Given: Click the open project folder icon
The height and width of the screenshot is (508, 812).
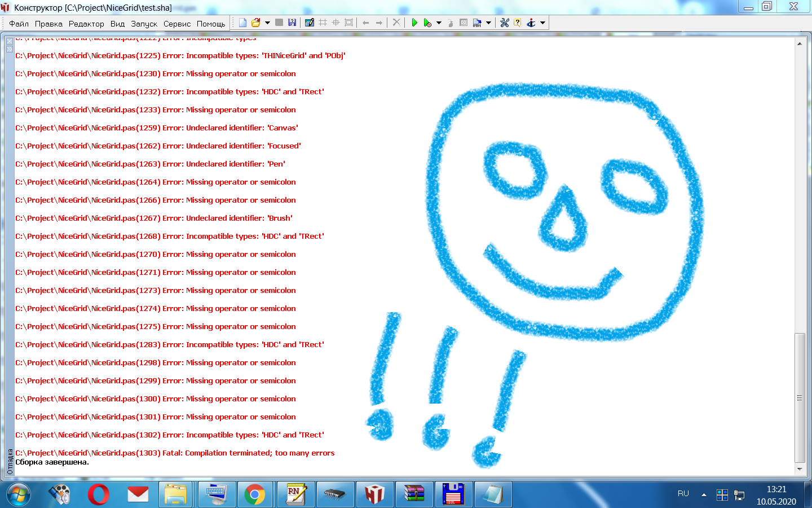Looking at the screenshot, I should coord(255,23).
